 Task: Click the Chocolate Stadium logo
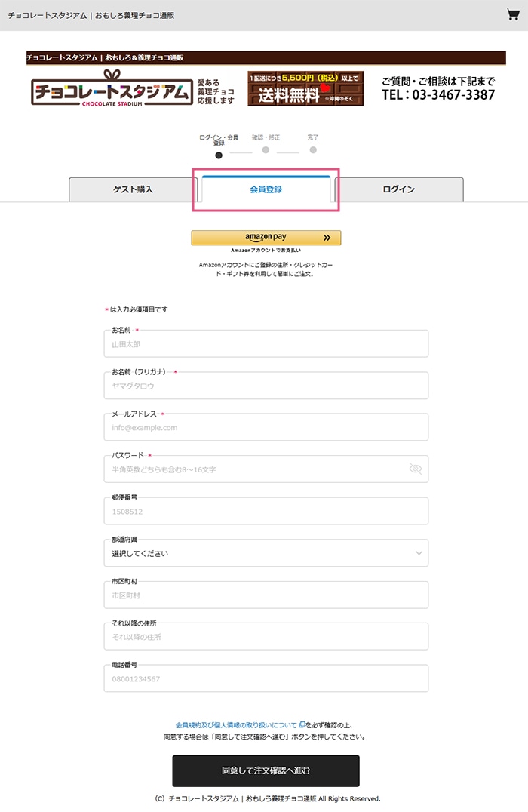(111, 89)
